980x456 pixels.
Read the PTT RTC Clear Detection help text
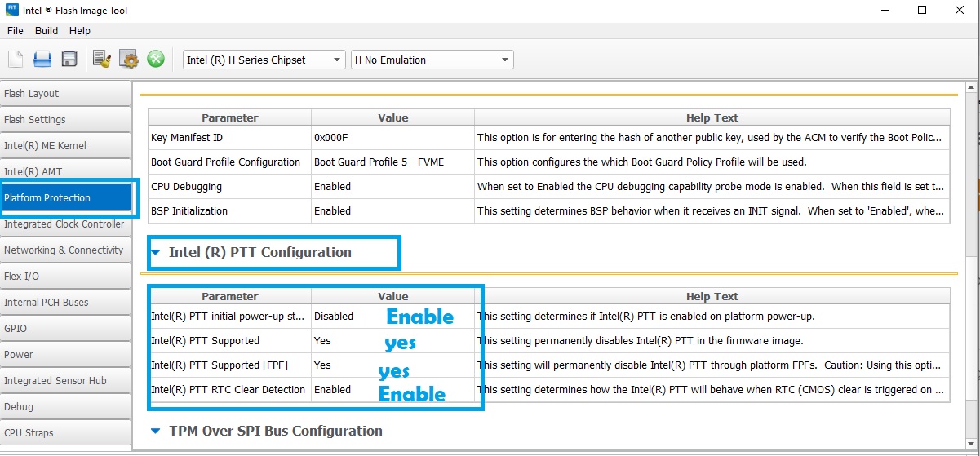click(712, 389)
